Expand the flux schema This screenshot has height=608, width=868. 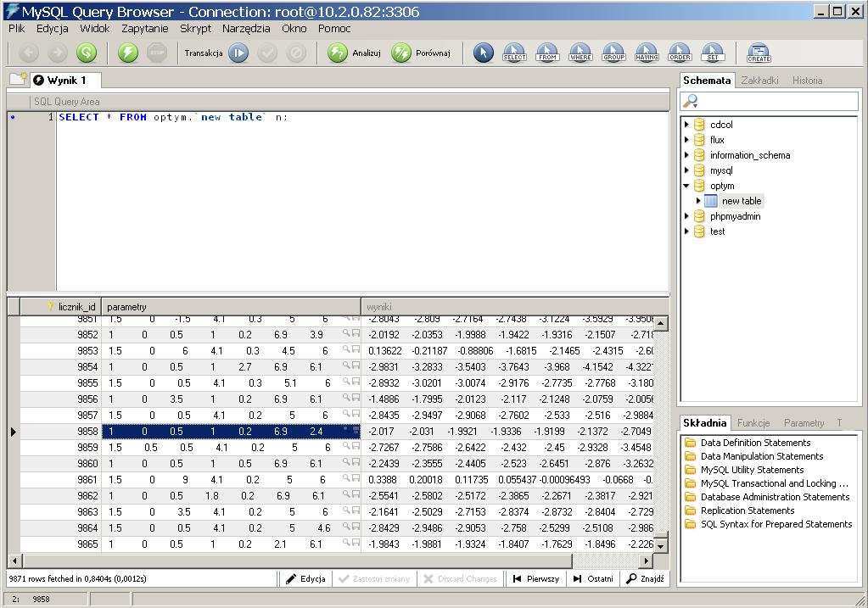(686, 140)
